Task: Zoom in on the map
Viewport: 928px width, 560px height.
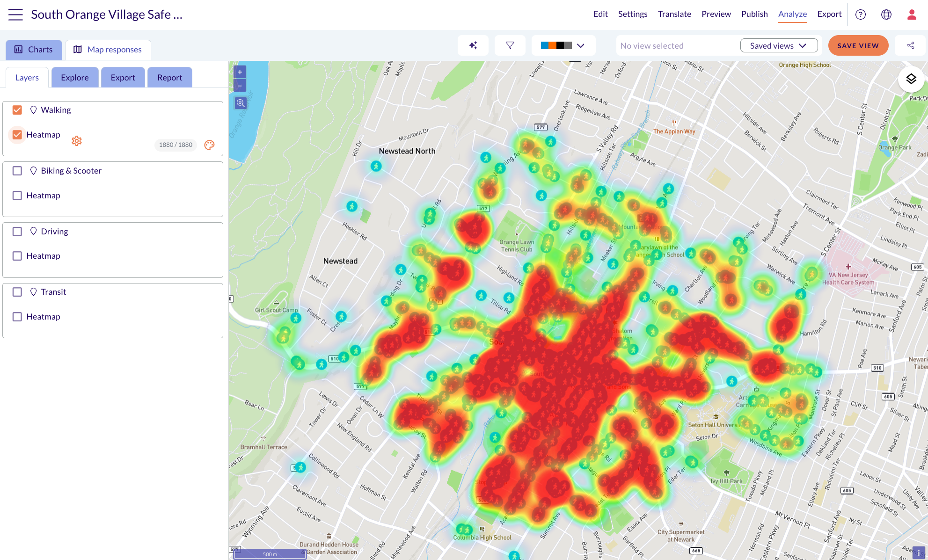Action: (240, 72)
